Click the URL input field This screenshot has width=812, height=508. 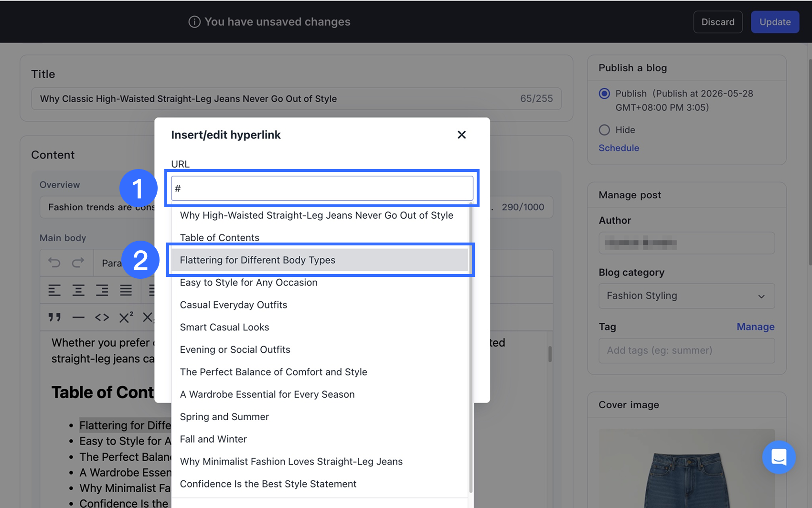322,189
